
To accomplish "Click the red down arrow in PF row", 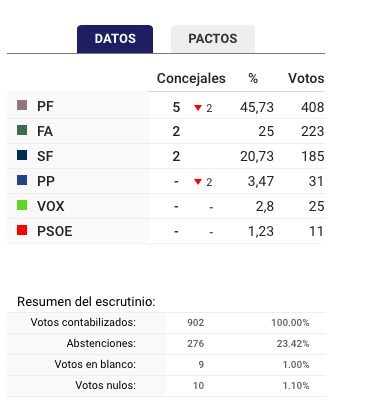I will (198, 108).
